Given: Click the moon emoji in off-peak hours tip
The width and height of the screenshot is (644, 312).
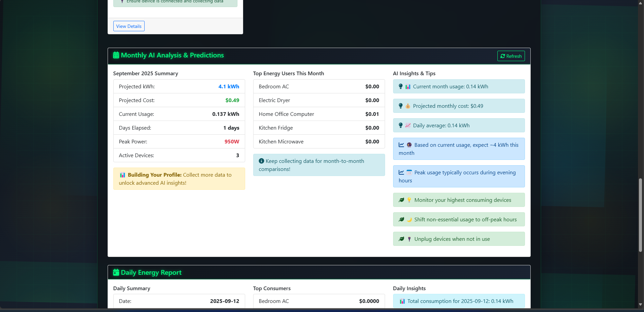Looking at the screenshot, I should pyautogui.click(x=409, y=220).
